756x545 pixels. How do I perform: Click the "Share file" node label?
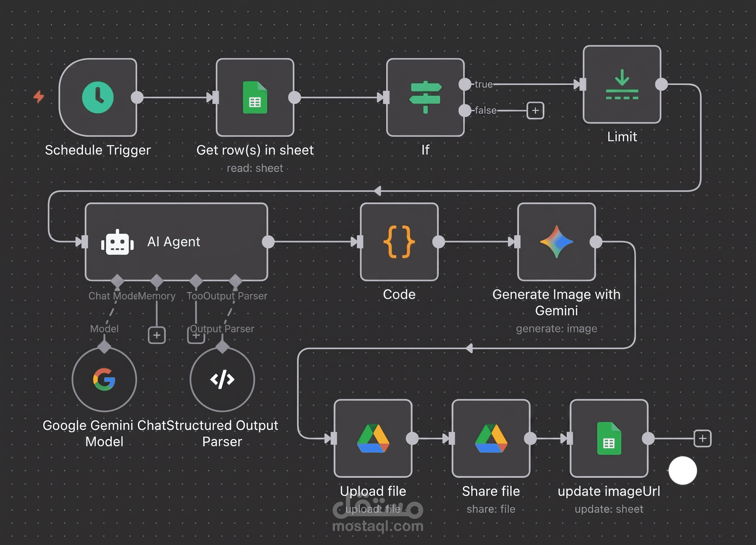(491, 491)
